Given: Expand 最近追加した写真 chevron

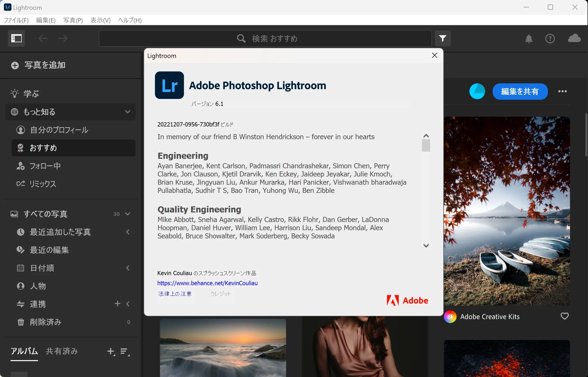Looking at the screenshot, I should 128,232.
